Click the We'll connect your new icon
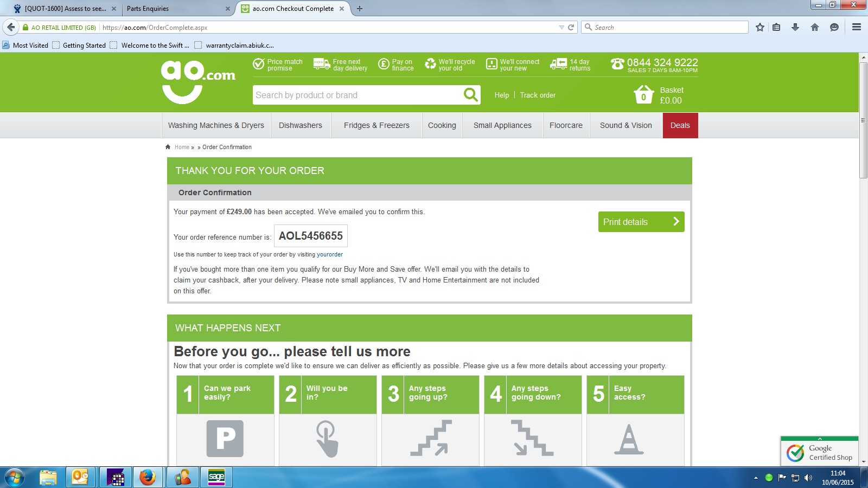Screen dimensions: 868x488 [x=492, y=64]
